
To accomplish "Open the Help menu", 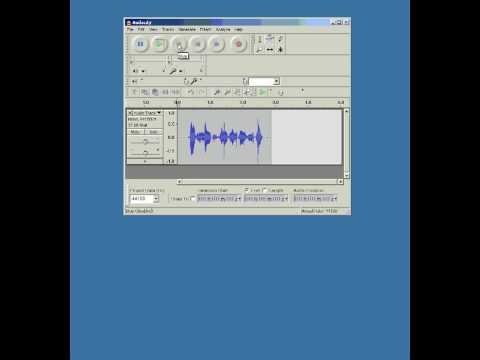I will point(238,29).
